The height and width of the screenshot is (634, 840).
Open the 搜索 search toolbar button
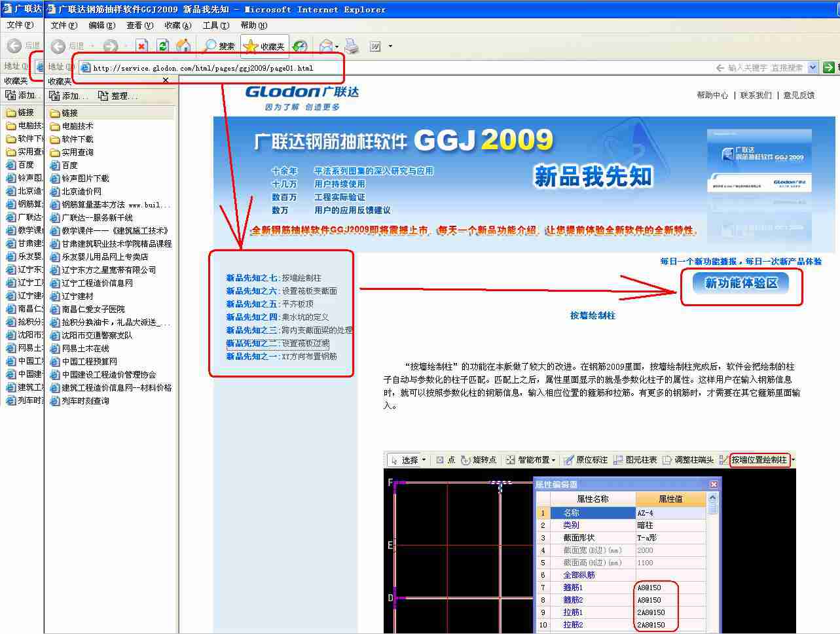[219, 46]
